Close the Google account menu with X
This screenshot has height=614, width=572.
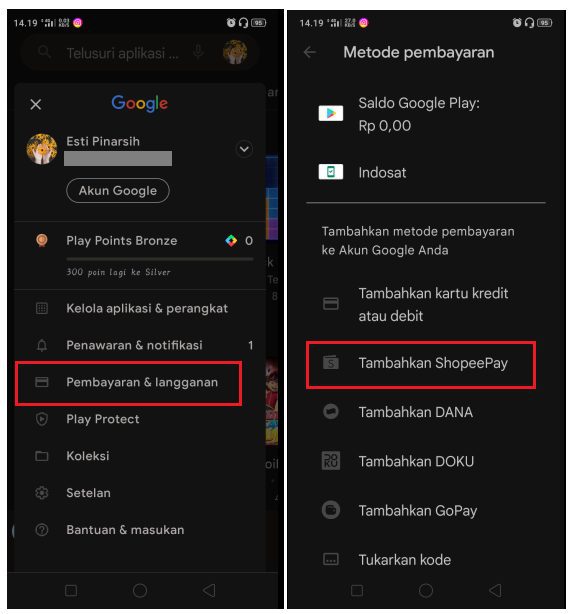tap(36, 104)
